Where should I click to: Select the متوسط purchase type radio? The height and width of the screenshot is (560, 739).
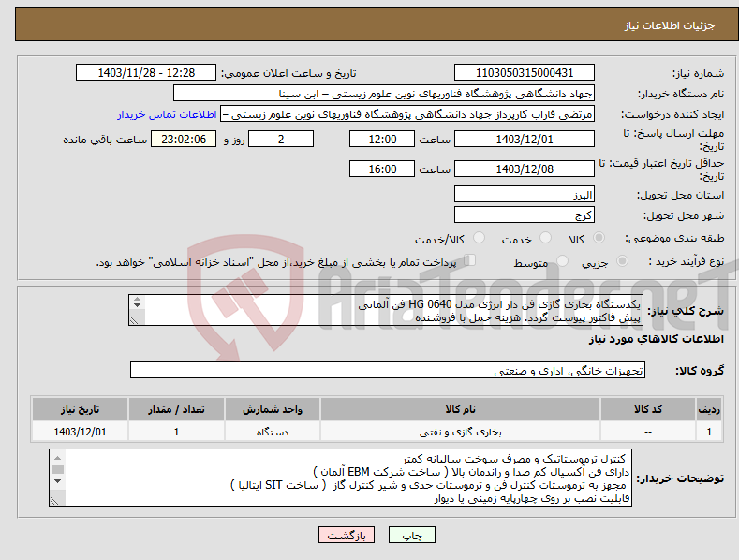tap(562, 260)
